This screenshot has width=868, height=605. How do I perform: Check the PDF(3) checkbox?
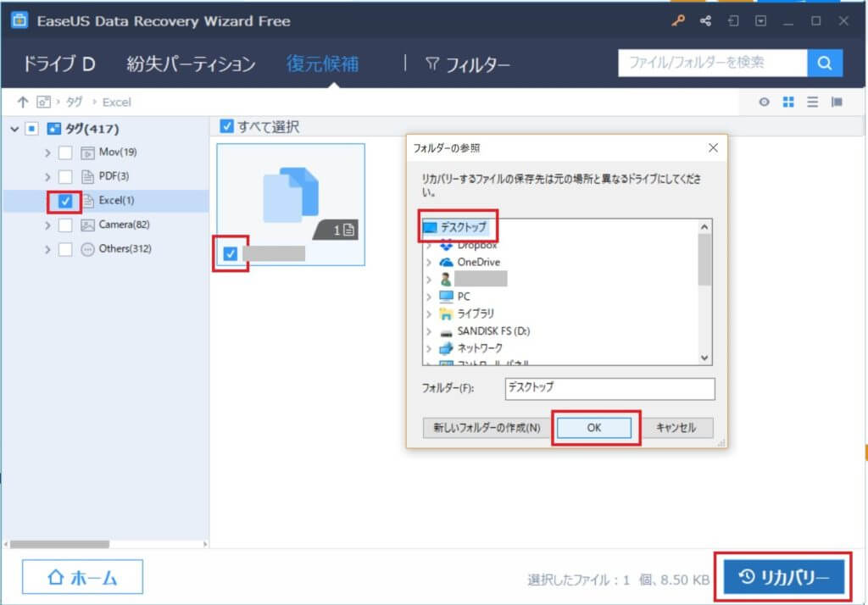65,176
